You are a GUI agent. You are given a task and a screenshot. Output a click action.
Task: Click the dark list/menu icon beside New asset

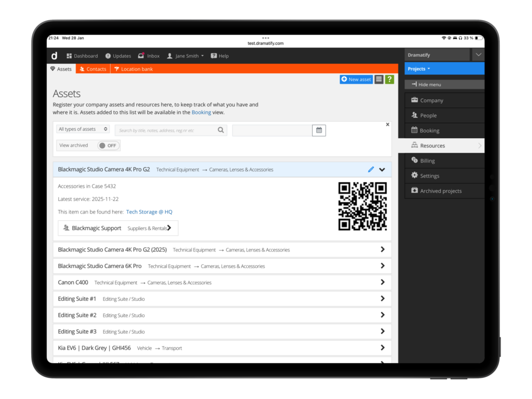tap(379, 79)
